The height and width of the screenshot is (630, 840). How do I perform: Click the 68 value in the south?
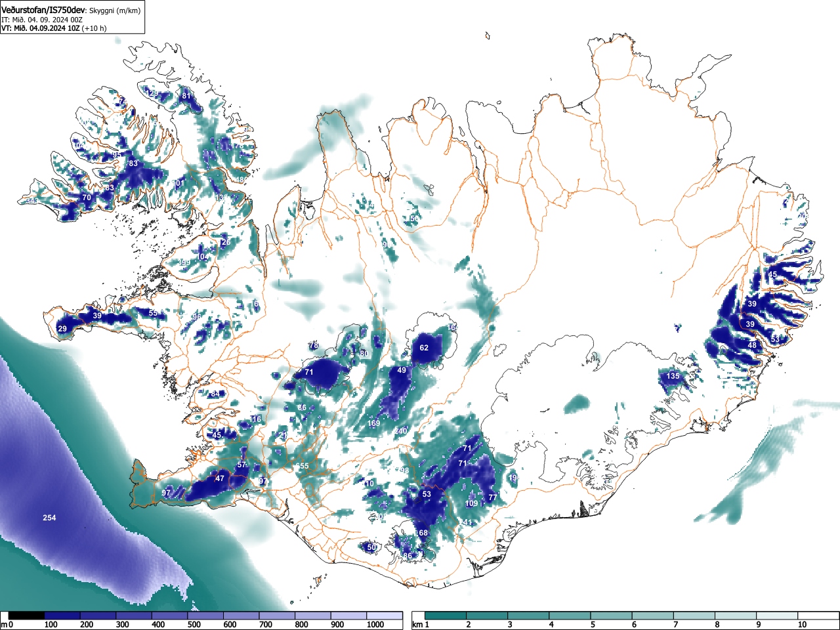[423, 533]
